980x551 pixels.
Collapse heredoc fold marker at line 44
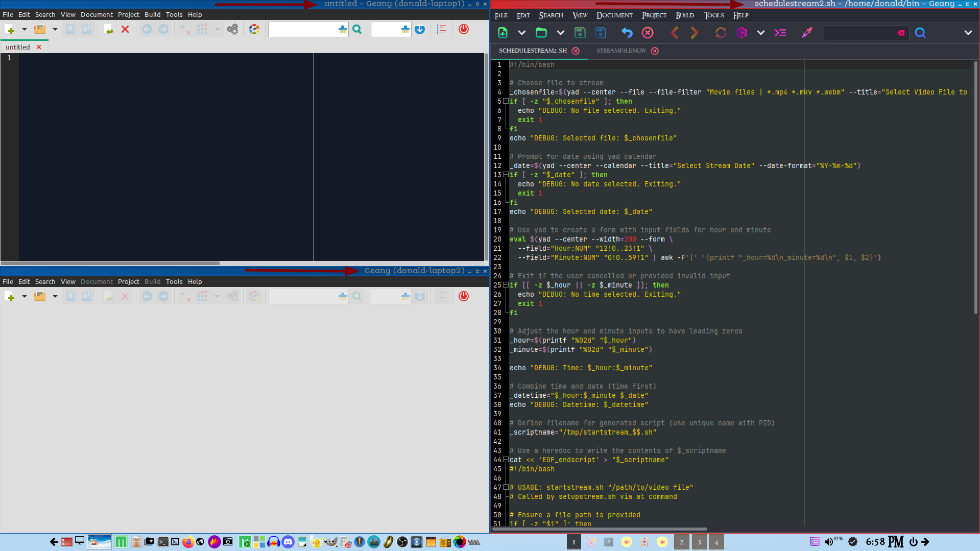506,460
